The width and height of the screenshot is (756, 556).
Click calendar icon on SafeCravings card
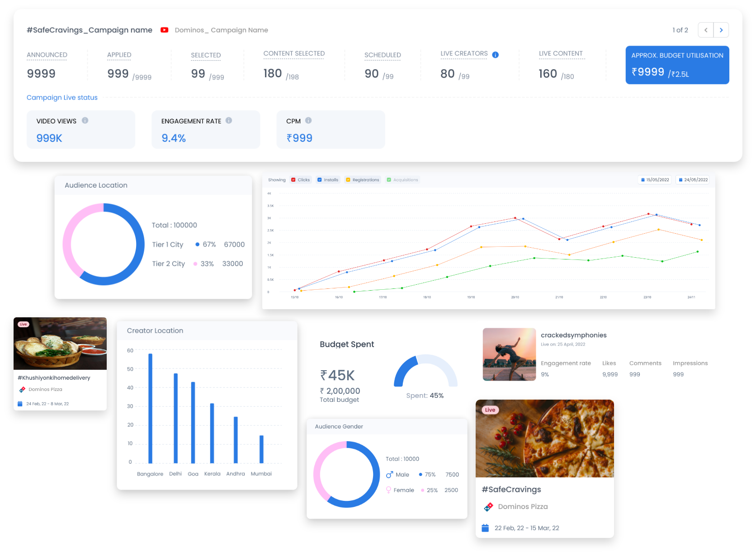pyautogui.click(x=485, y=528)
